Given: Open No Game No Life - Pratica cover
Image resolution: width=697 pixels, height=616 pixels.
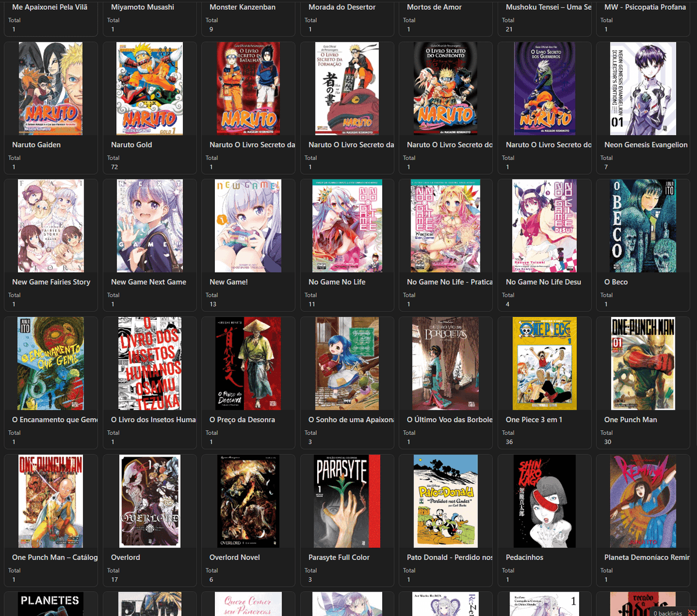Looking at the screenshot, I should [x=445, y=226].
